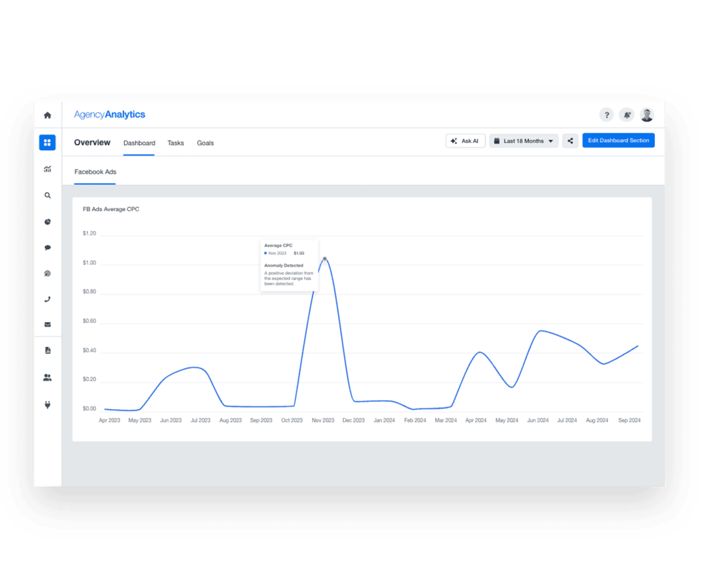Click the Edit Dashboard Section button
Screen dimensions: 706x588
618,140
